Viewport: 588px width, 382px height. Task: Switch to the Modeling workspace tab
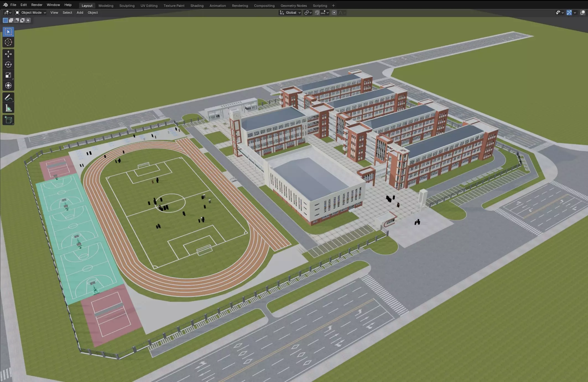pos(106,6)
